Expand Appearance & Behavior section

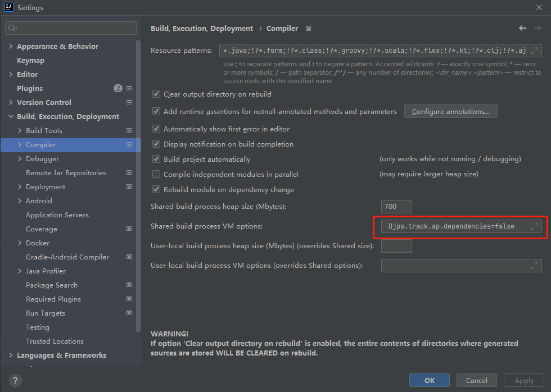click(11, 46)
